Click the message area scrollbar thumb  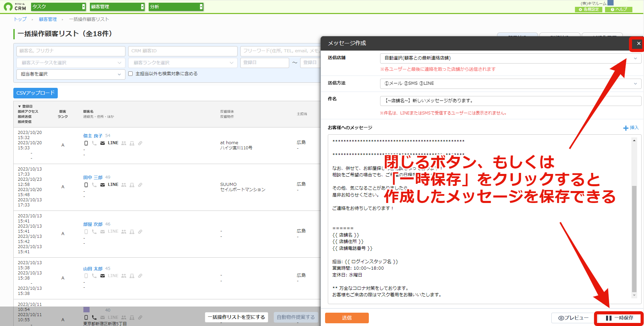[634, 239]
